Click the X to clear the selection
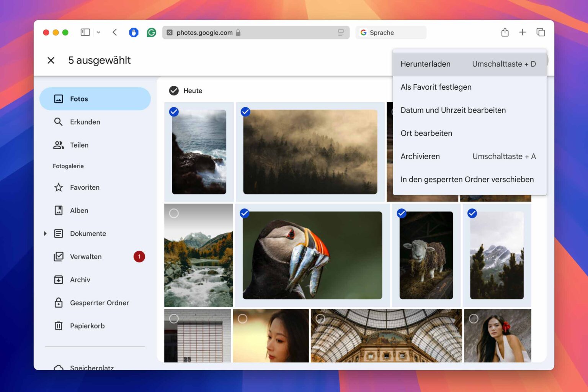588x392 pixels. [x=51, y=61]
